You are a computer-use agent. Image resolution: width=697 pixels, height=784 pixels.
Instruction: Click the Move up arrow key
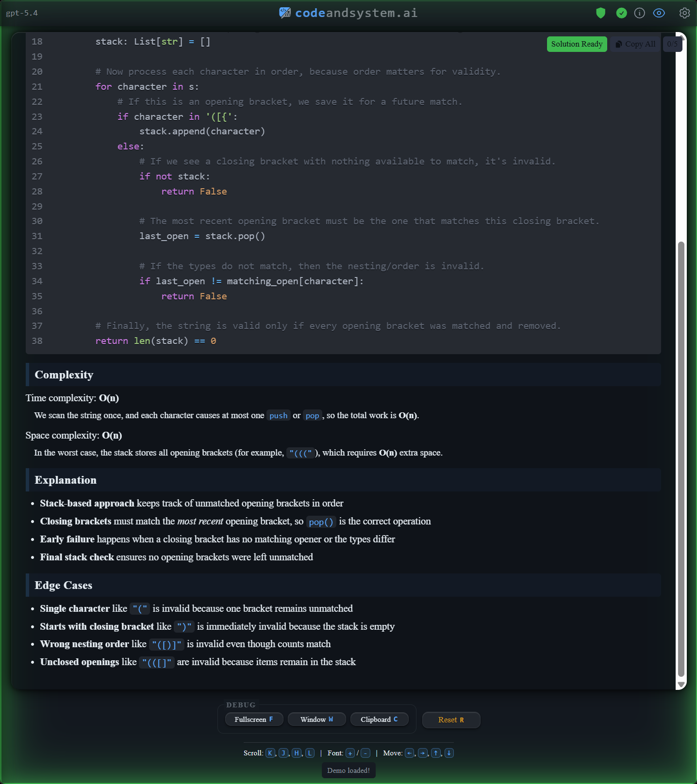(436, 753)
